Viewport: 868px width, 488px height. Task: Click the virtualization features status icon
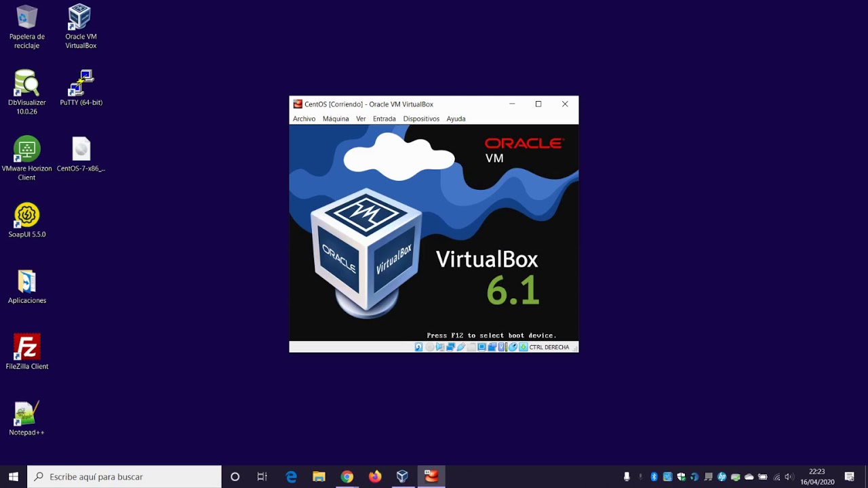coord(502,347)
